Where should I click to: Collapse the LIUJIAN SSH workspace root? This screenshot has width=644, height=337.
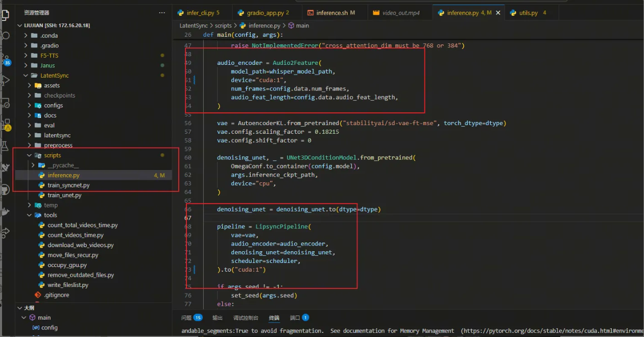point(20,25)
